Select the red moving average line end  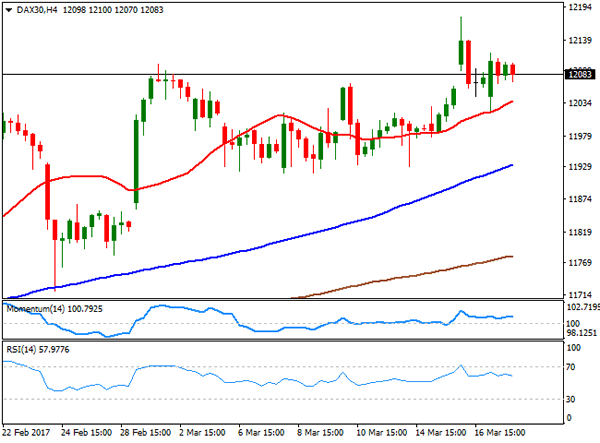tap(512, 102)
